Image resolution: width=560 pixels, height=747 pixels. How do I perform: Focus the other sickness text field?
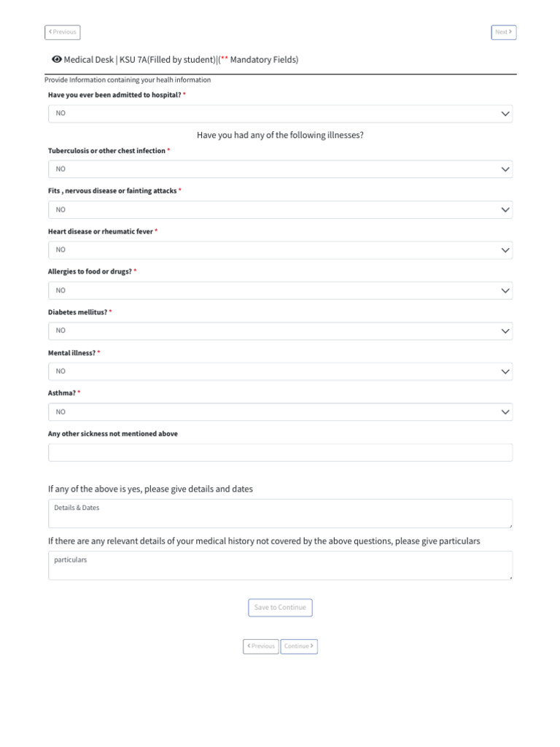point(280,453)
